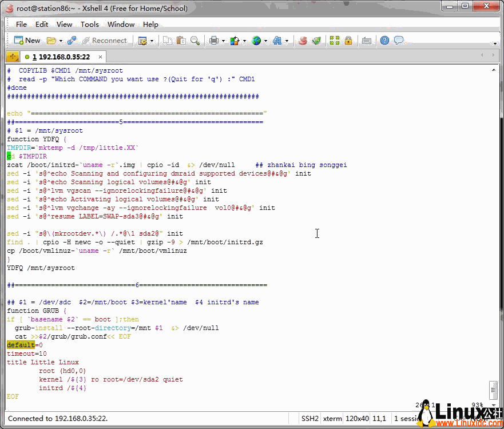Click the New session button

[27, 41]
